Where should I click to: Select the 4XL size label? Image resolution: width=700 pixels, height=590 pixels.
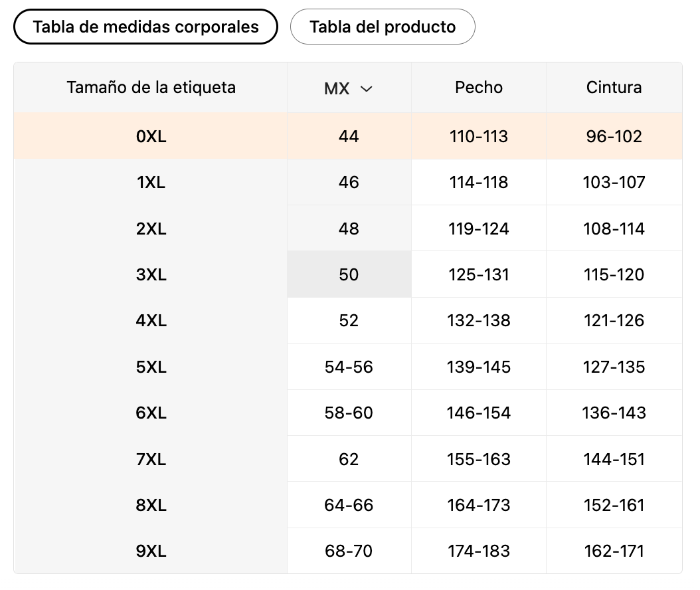pos(151,321)
